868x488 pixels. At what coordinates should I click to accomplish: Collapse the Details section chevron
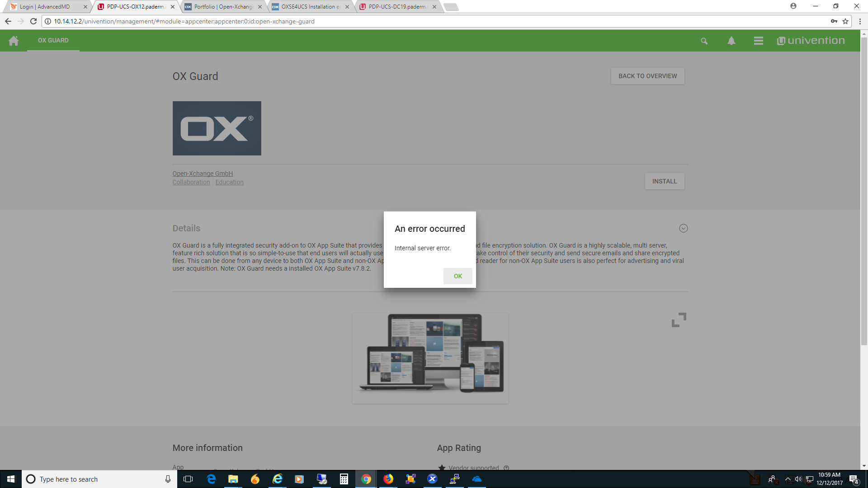(x=683, y=228)
